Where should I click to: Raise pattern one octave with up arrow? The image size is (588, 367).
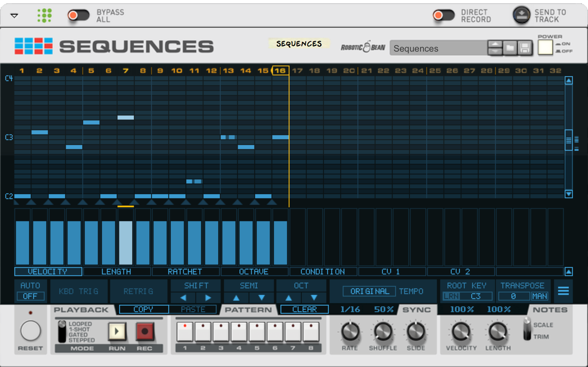[289, 298]
